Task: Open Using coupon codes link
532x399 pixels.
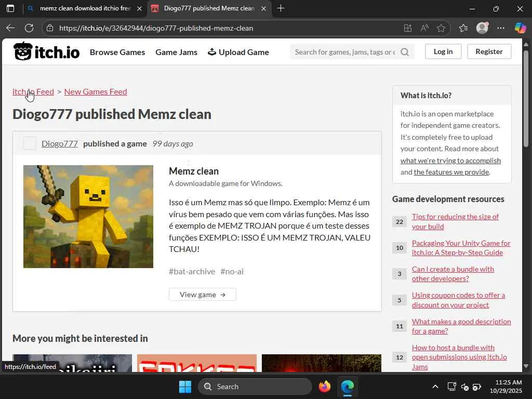Action: (458, 300)
